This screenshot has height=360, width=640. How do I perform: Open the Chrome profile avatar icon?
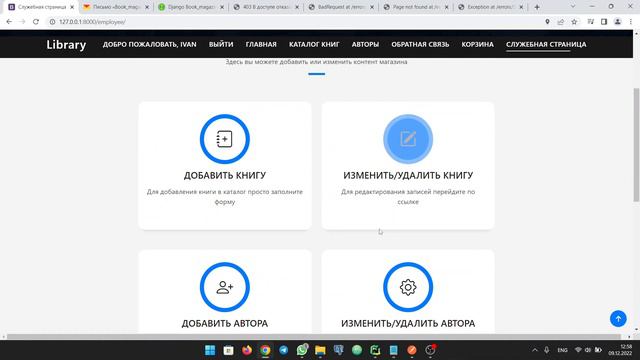(618, 22)
